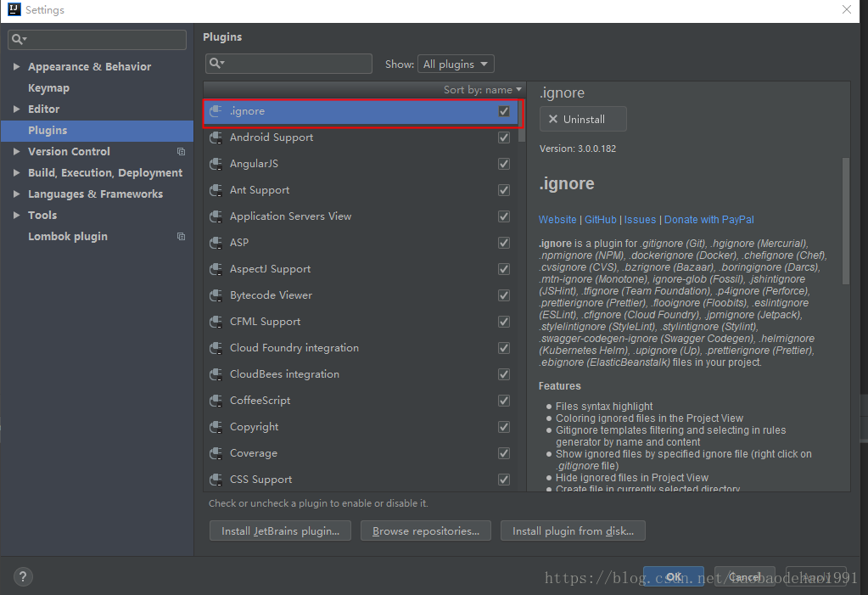Click the Cloud Foundry integration plugin icon
Image resolution: width=868 pixels, height=595 pixels.
click(x=216, y=348)
